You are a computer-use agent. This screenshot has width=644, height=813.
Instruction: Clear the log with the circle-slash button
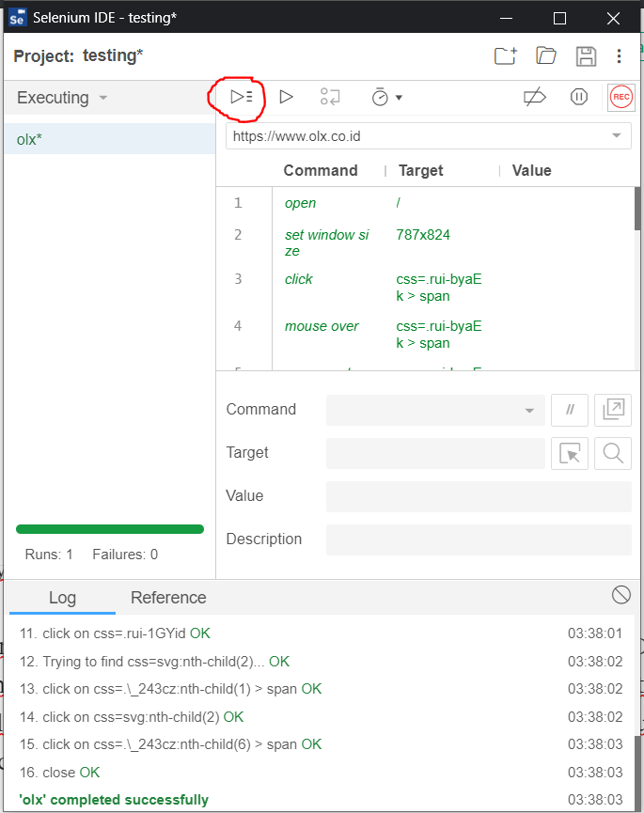(x=620, y=595)
